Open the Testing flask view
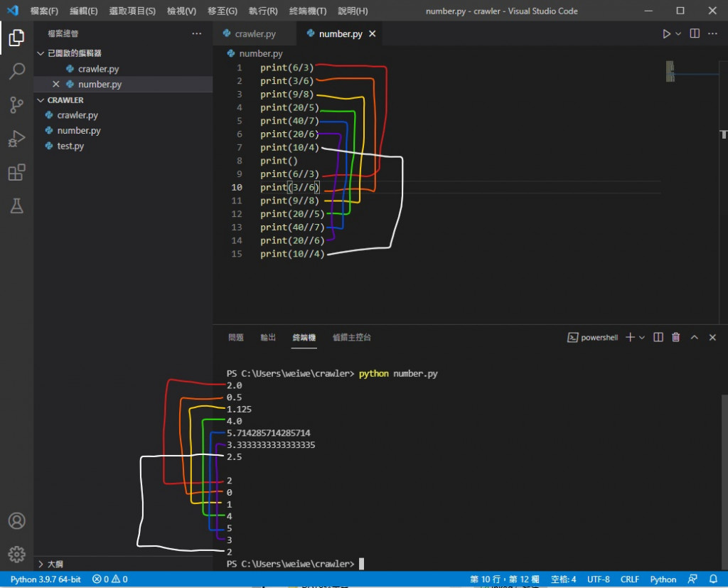 [17, 205]
